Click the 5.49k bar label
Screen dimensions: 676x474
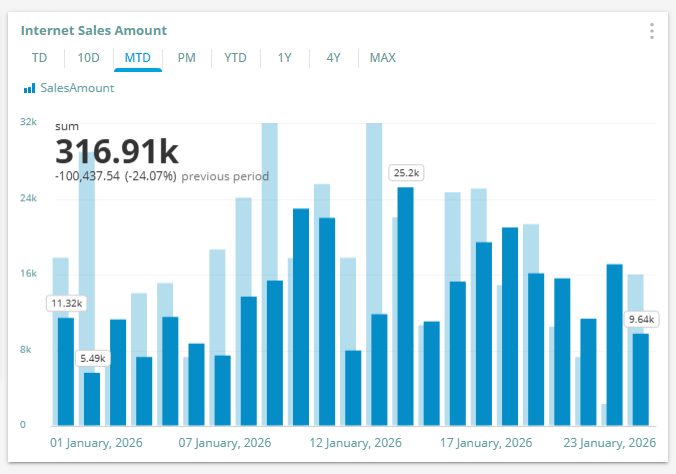coord(92,358)
